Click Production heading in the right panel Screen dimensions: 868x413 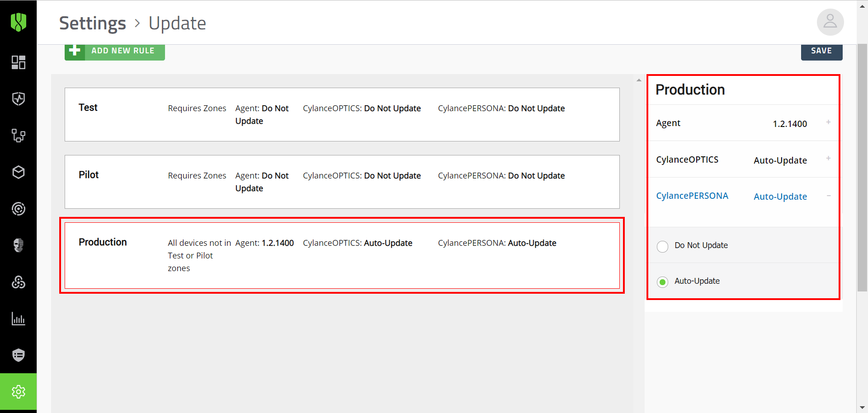pos(690,89)
